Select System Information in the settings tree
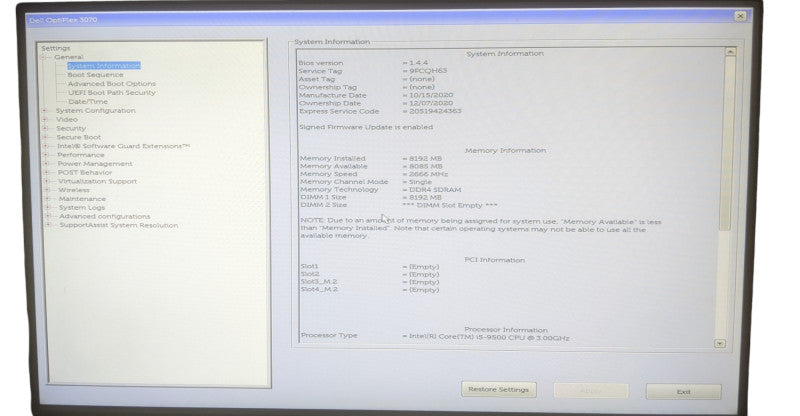The height and width of the screenshot is (416, 800). (x=104, y=66)
